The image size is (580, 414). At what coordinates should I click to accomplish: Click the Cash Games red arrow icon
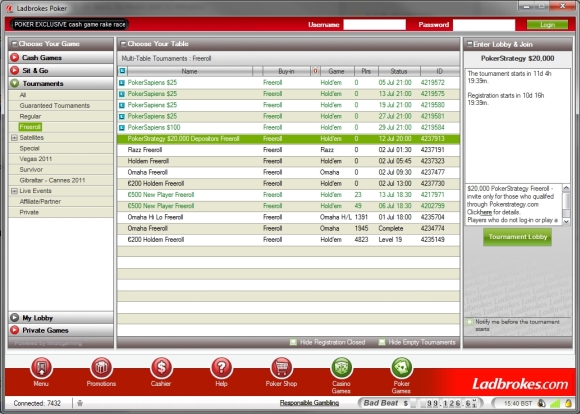tap(15, 58)
